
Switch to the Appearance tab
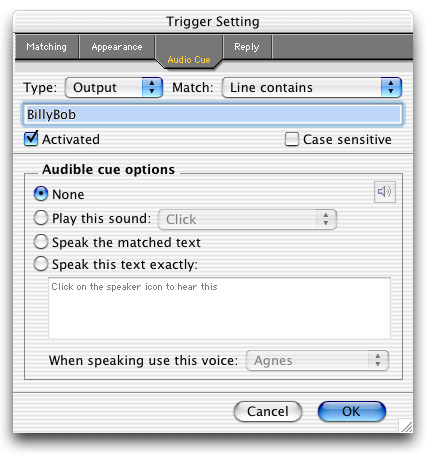tap(117, 47)
